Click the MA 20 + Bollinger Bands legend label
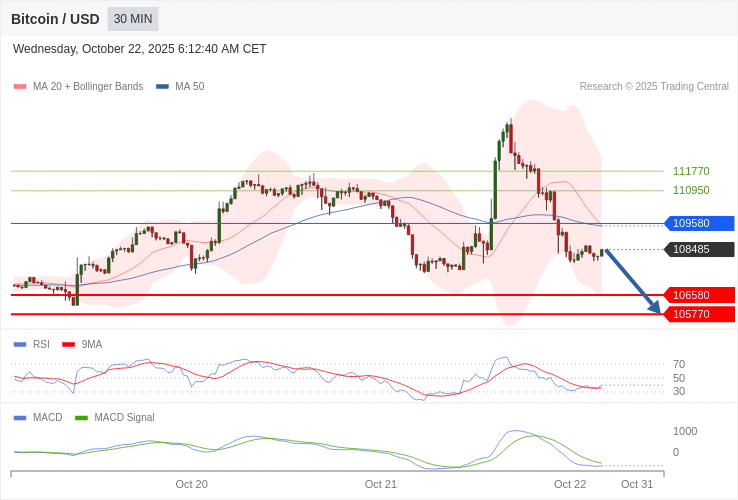 tap(88, 87)
